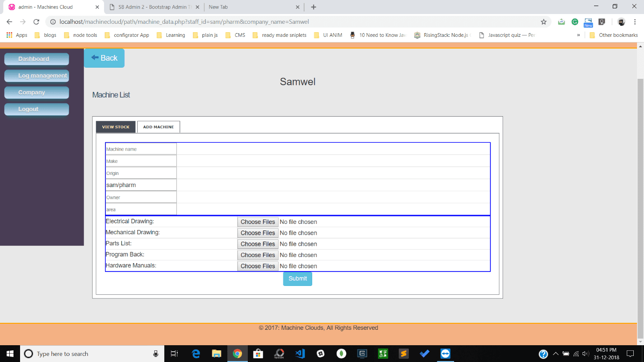Open the Apps grid shortcut in bookmarks bar

point(17,35)
